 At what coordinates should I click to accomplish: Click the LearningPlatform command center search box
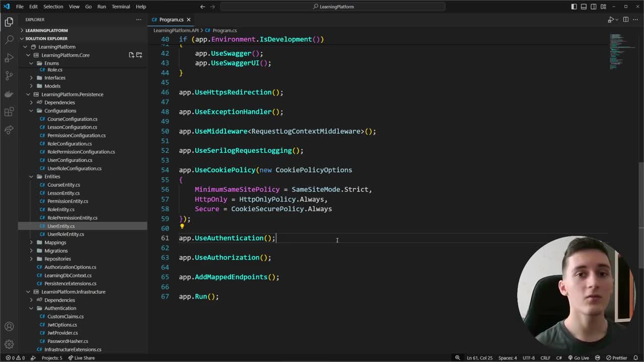click(333, 7)
